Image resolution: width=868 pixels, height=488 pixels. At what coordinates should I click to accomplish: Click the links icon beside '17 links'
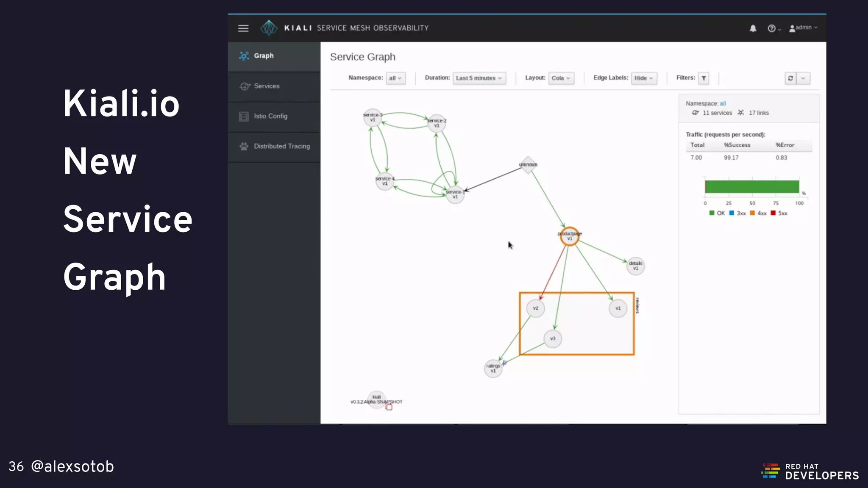[x=740, y=113]
